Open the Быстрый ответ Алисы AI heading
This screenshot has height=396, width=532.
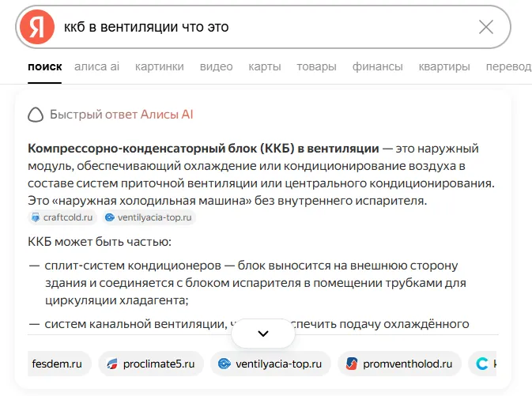122,115
